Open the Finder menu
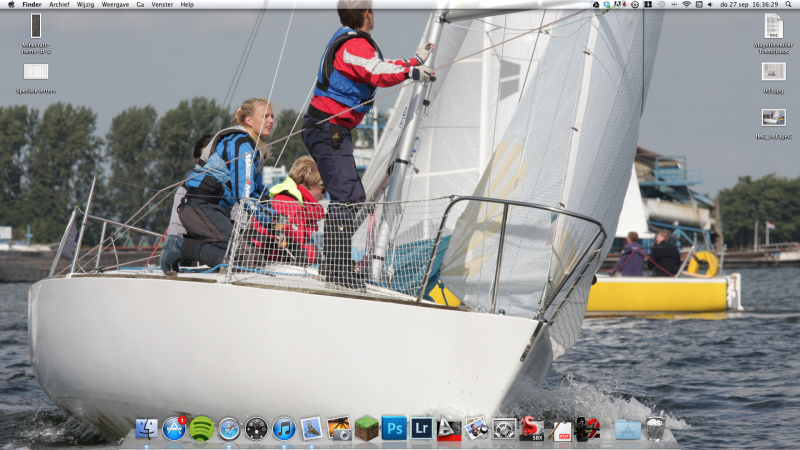The width and height of the screenshot is (800, 450). click(32, 4)
